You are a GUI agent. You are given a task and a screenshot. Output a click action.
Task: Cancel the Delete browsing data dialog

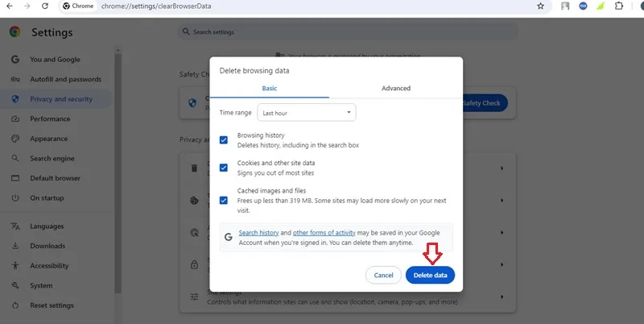(383, 275)
